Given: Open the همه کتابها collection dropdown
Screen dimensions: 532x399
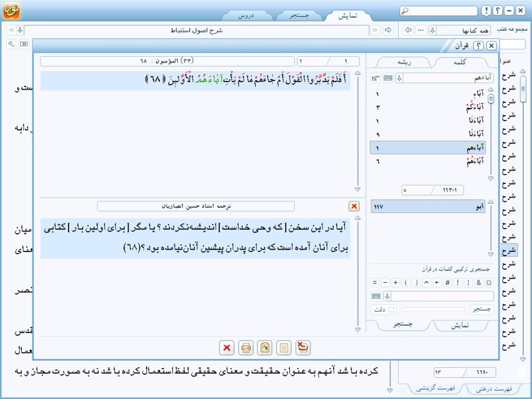Looking at the screenshot, I should 432,30.
